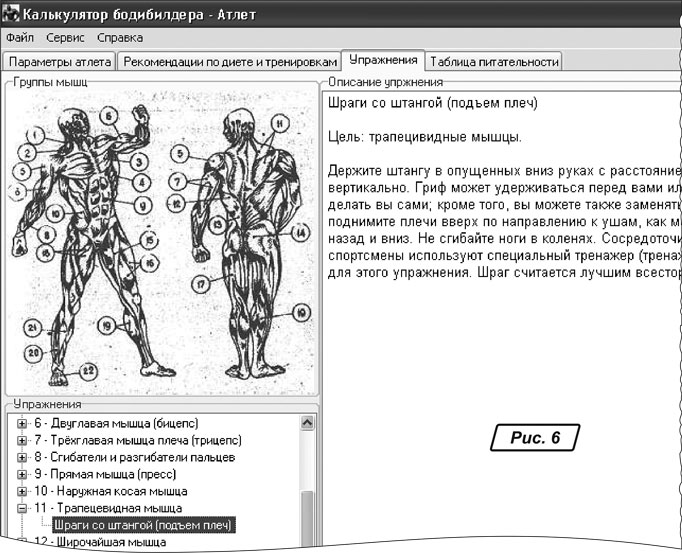Select muscle marker 1 near the front figure's head
This screenshot has height=553, width=682.
(36, 133)
